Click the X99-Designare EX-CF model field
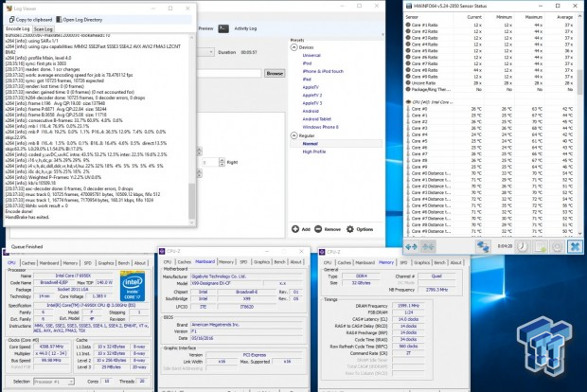The image size is (587, 392). (226, 283)
